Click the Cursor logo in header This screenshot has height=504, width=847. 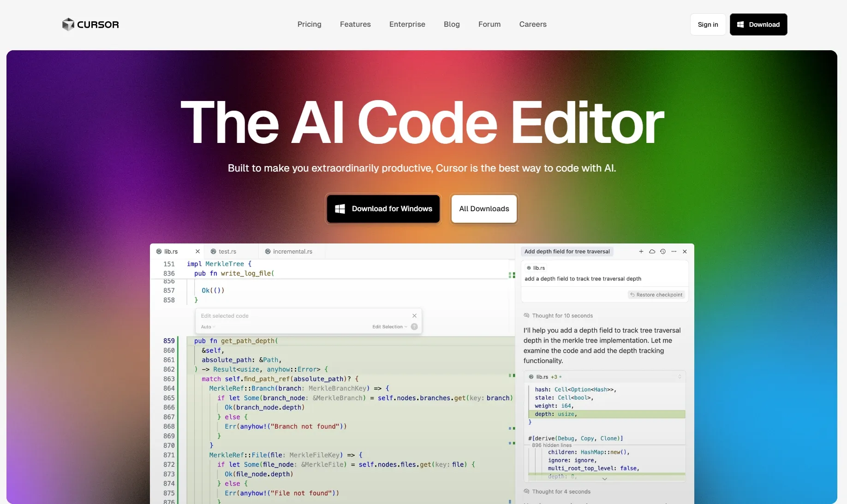pyautogui.click(x=90, y=24)
